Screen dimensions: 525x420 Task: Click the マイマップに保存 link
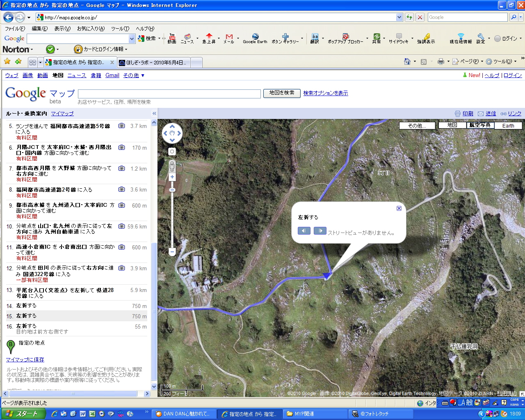25,360
